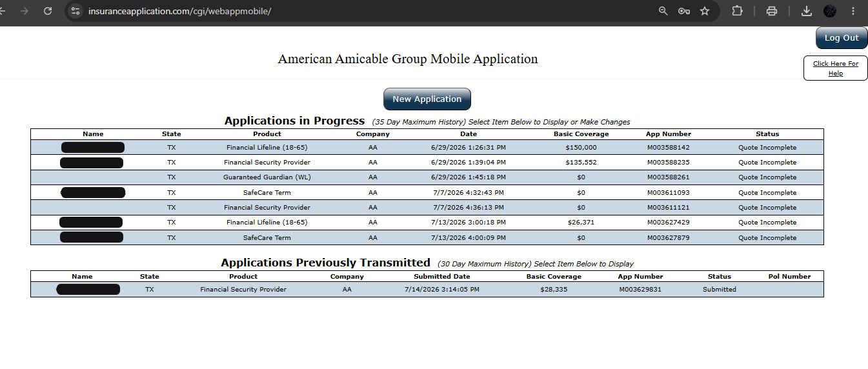Click date 7/7/2026 4:36:13 PM

tap(469, 207)
